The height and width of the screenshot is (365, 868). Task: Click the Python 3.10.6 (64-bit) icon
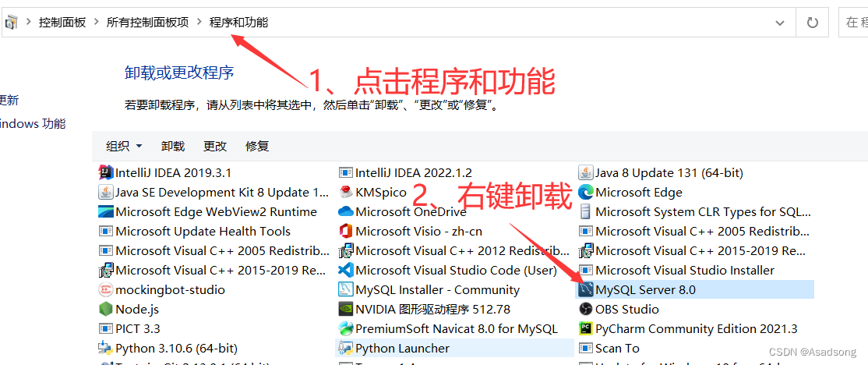(x=106, y=349)
